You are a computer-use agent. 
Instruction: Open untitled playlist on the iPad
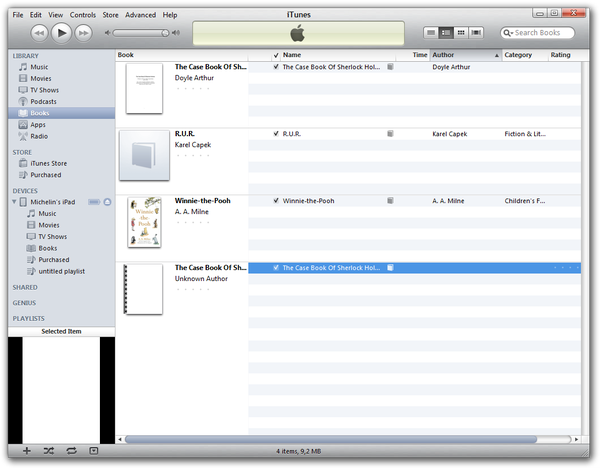(61, 271)
